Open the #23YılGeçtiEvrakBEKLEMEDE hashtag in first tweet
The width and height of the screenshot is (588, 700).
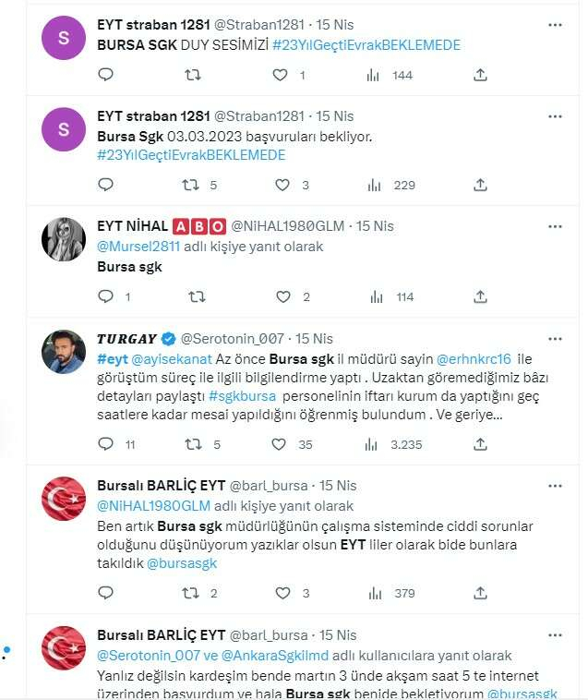[x=366, y=45]
